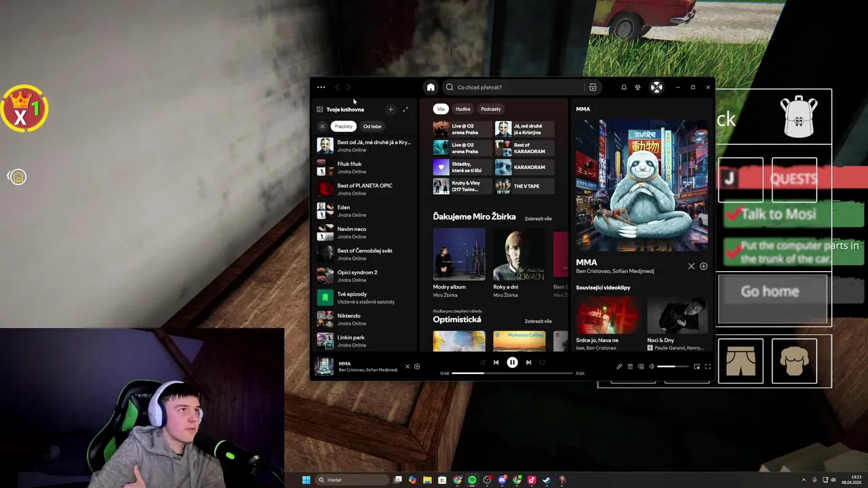Switch to the Podcasty tab

(x=491, y=108)
